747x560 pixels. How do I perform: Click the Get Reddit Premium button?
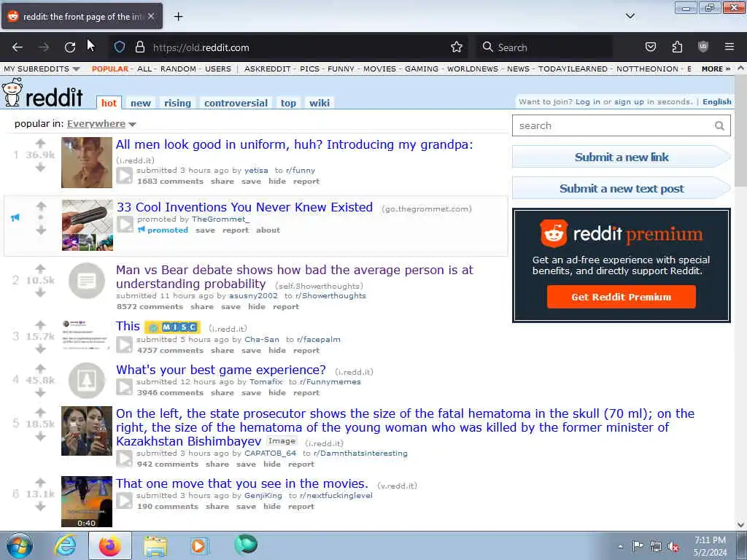click(622, 297)
